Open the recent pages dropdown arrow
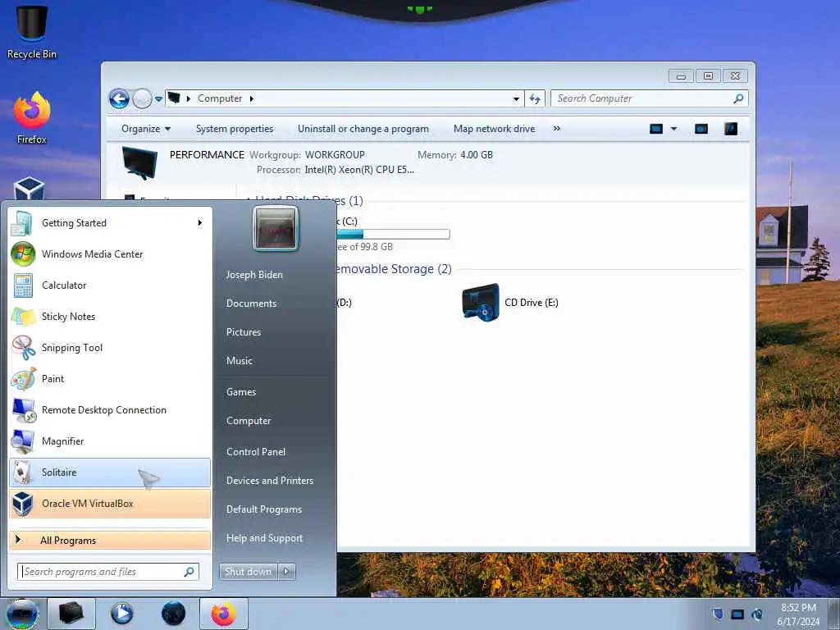Viewport: 840px width, 630px height. coord(158,99)
